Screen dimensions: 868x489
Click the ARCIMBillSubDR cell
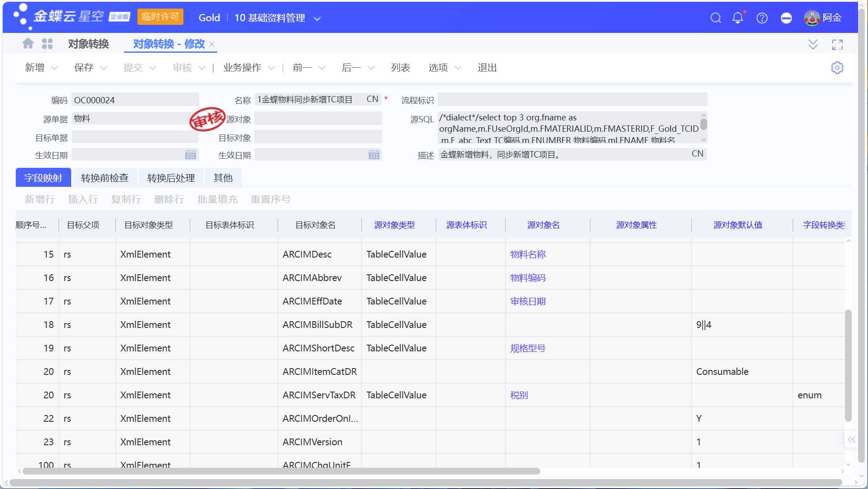320,325
